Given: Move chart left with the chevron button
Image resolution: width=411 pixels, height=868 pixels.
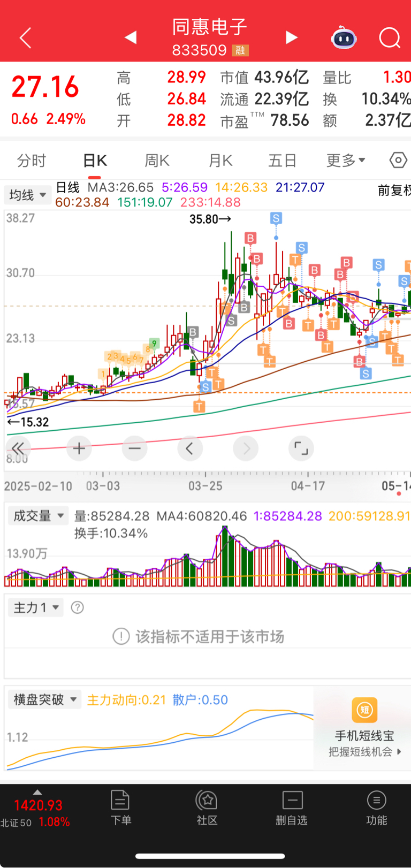Looking at the screenshot, I should pyautogui.click(x=189, y=448).
